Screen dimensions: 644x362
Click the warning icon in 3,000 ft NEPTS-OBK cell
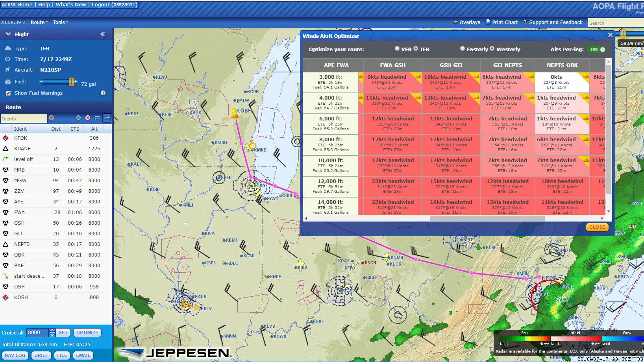pos(585,76)
